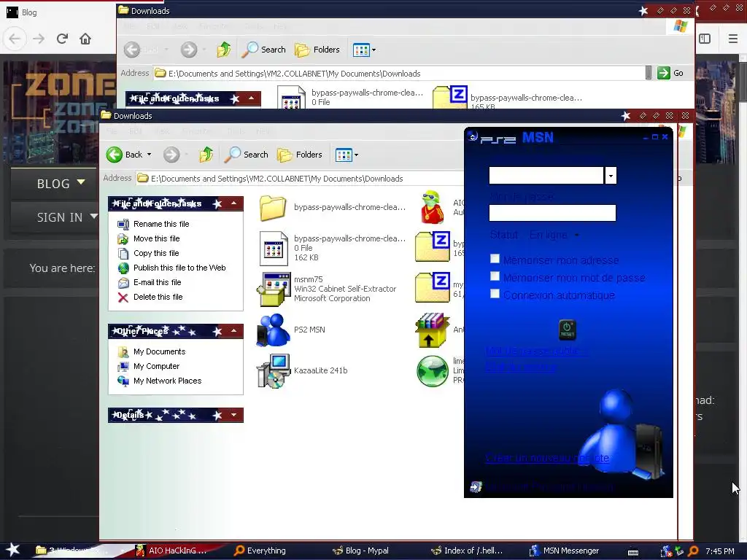Click the star Start button on taskbar

click(12, 550)
